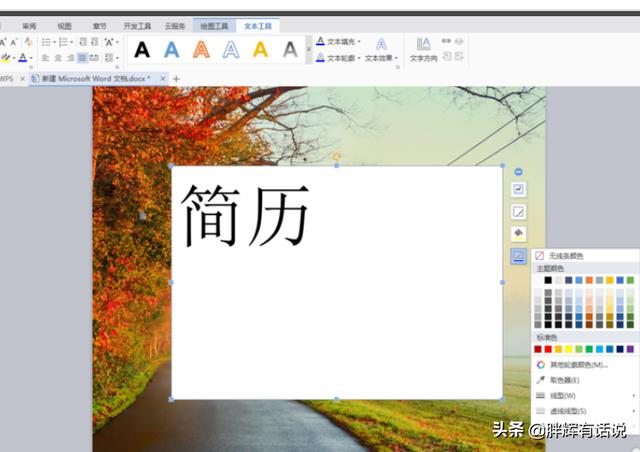Screen dimensions: 640x452
Task: Open the highlight color dropdown arrow
Action: (14, 58)
